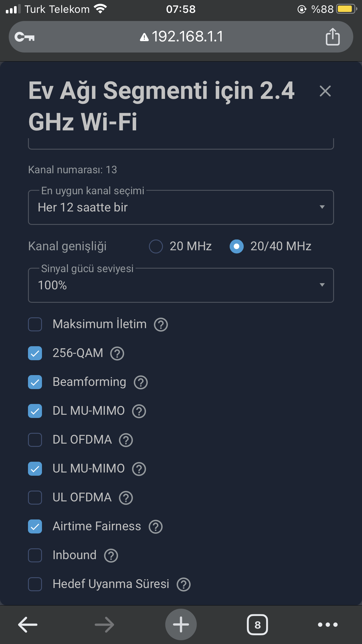Tap the 192.168.1.1 address field

tap(181, 37)
